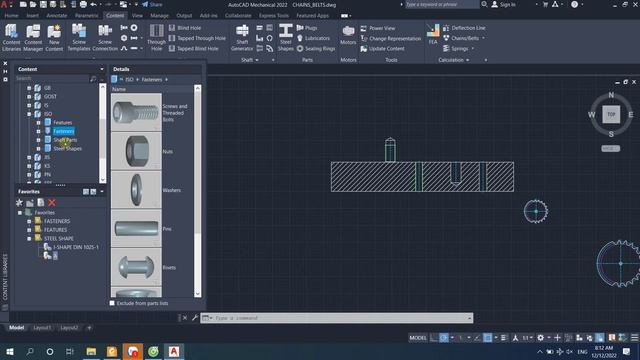Open the Rivets thumbnail
This screenshot has width=640, height=360.
point(136,267)
